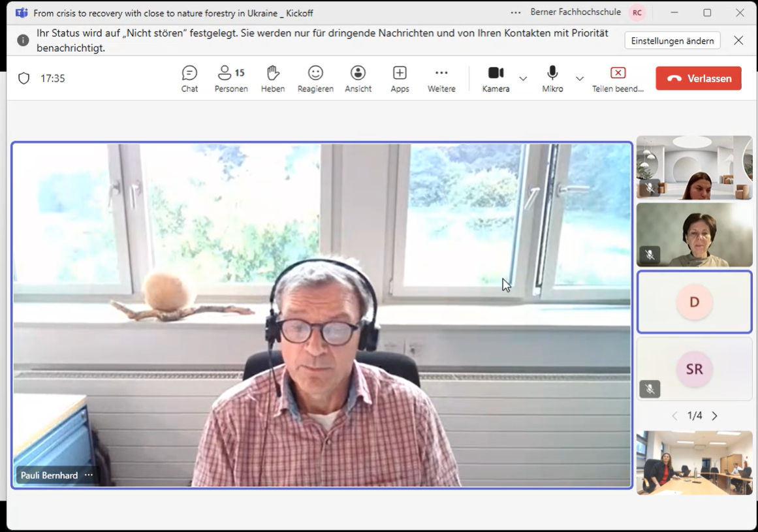
Task: Open the Chat panel
Action: click(189, 79)
